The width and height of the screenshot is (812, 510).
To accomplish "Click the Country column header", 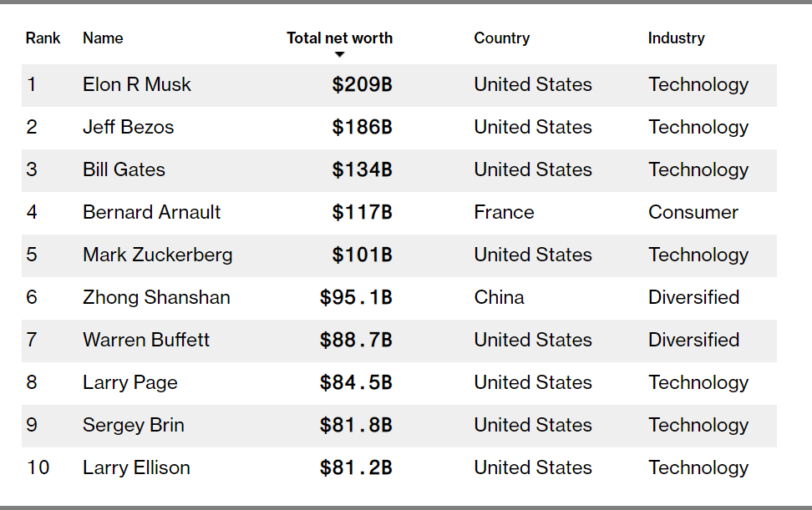I will (x=501, y=38).
